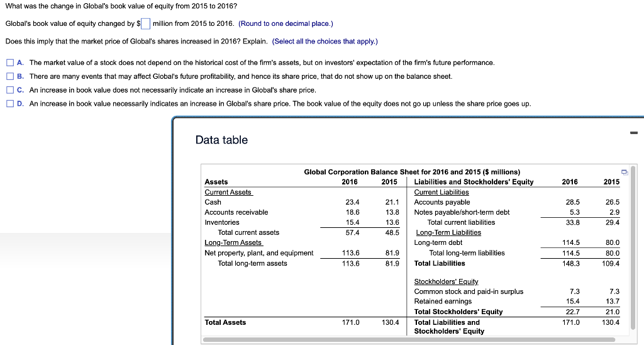The height and width of the screenshot is (345, 644).
Task: Click Accounts payable 2015 value 26.5
Action: [613, 202]
